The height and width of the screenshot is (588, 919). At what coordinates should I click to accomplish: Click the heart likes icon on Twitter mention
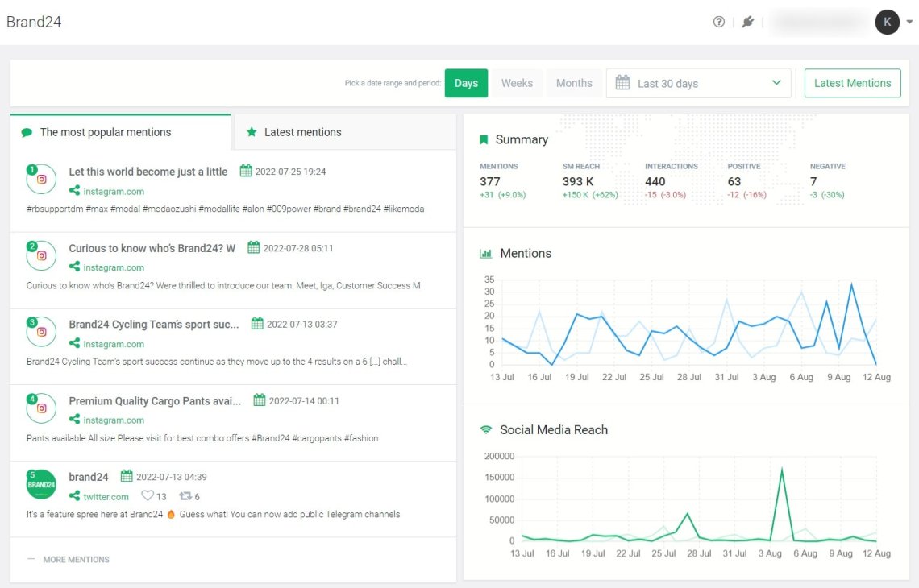click(x=147, y=497)
